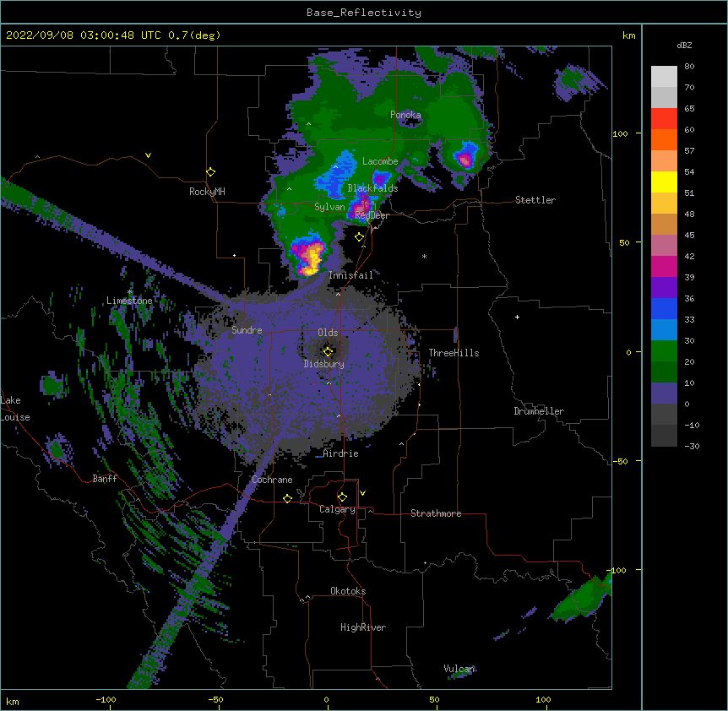The image size is (728, 711).
Task: Click the yellow diamond marker south of RedDeer
Action: click(x=360, y=237)
